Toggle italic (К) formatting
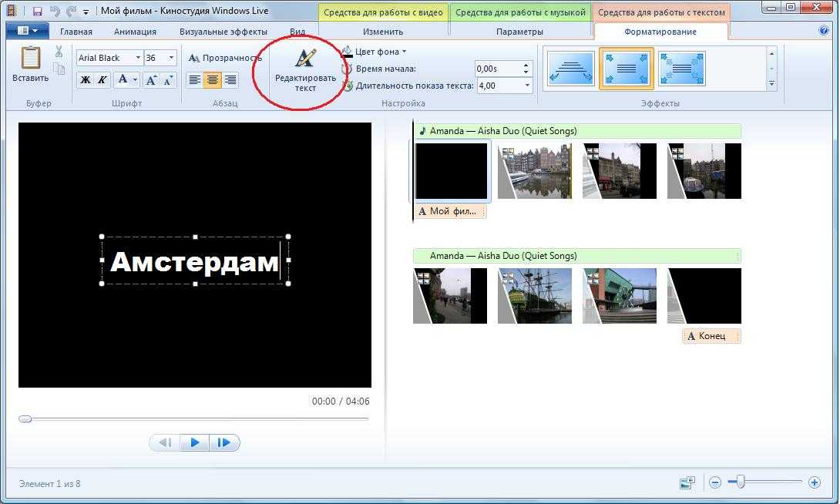The height and width of the screenshot is (504, 840). click(x=102, y=80)
